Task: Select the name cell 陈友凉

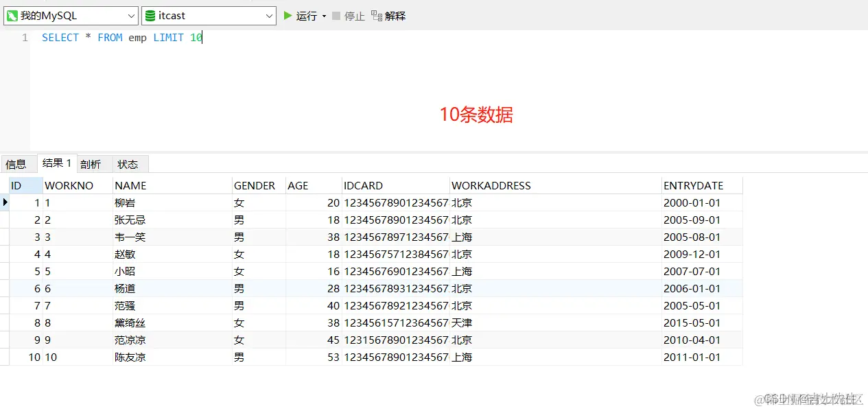Action: [172, 357]
